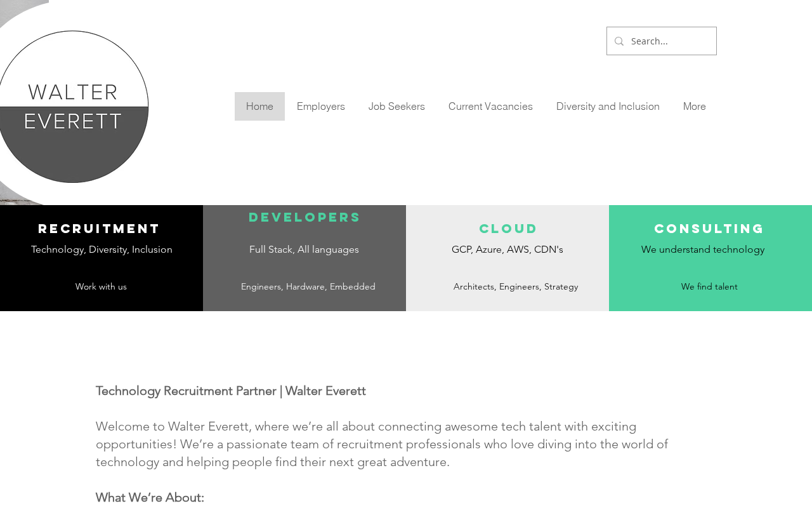This screenshot has height=508, width=812.
Task: Click the Walter Everett circular logo
Action: (x=73, y=107)
